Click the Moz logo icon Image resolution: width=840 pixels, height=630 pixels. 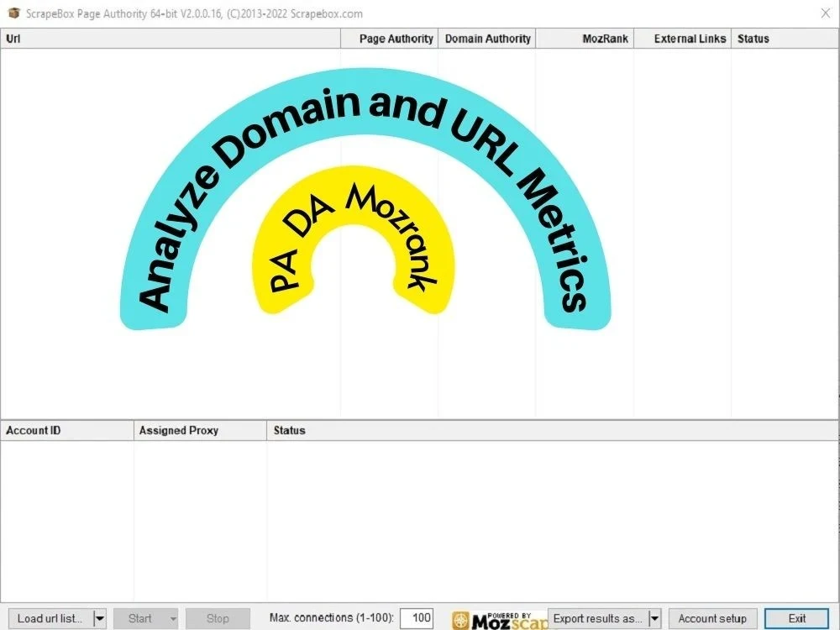coord(460,621)
